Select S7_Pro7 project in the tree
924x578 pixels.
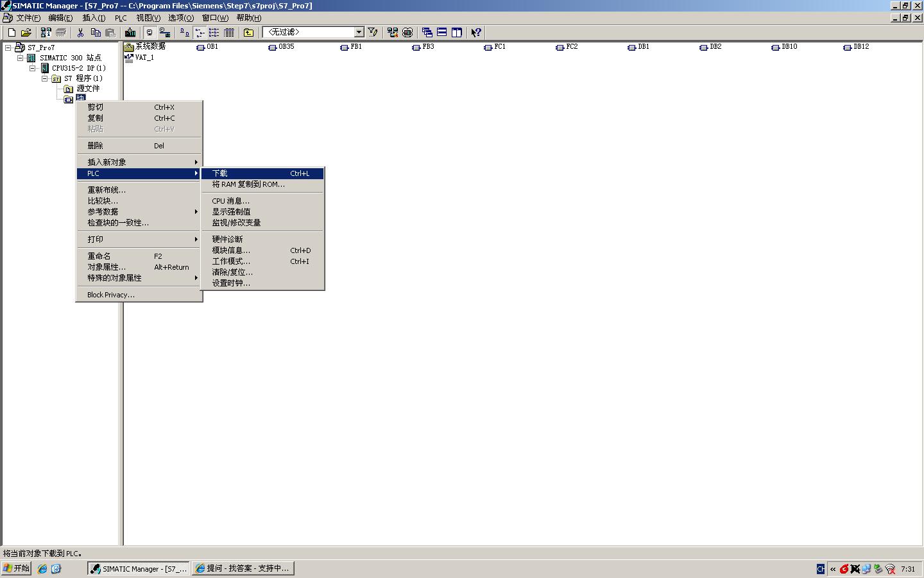pyautogui.click(x=41, y=48)
